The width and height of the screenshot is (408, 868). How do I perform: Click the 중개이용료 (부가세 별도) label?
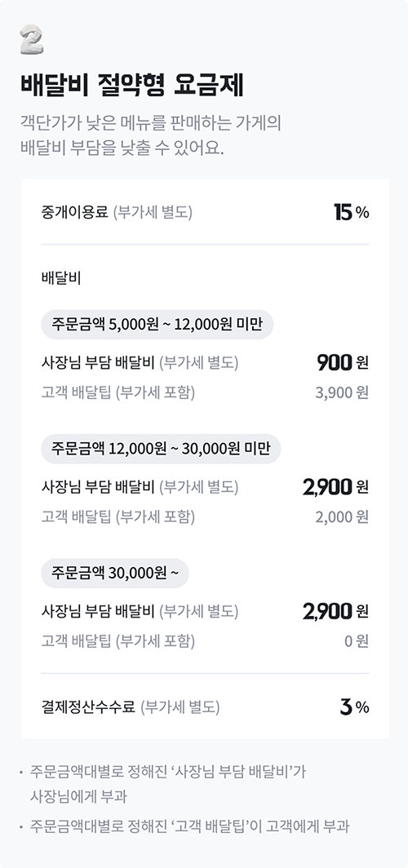click(x=117, y=213)
